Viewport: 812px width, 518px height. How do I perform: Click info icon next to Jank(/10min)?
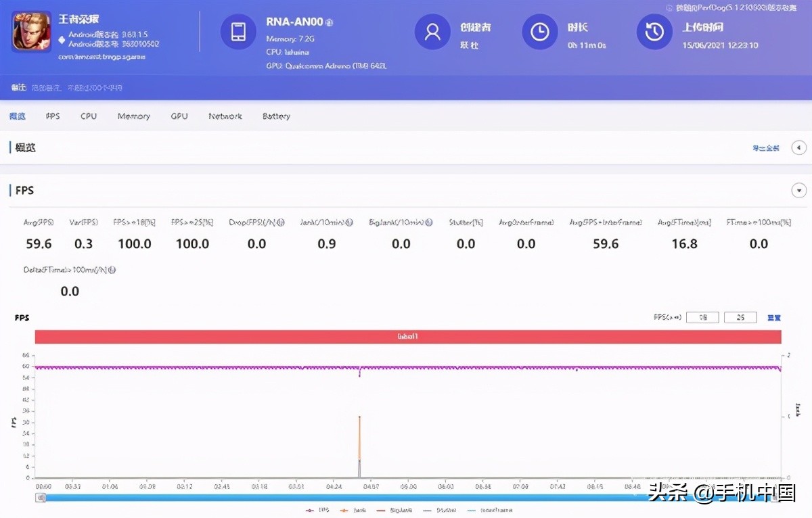coord(349,222)
